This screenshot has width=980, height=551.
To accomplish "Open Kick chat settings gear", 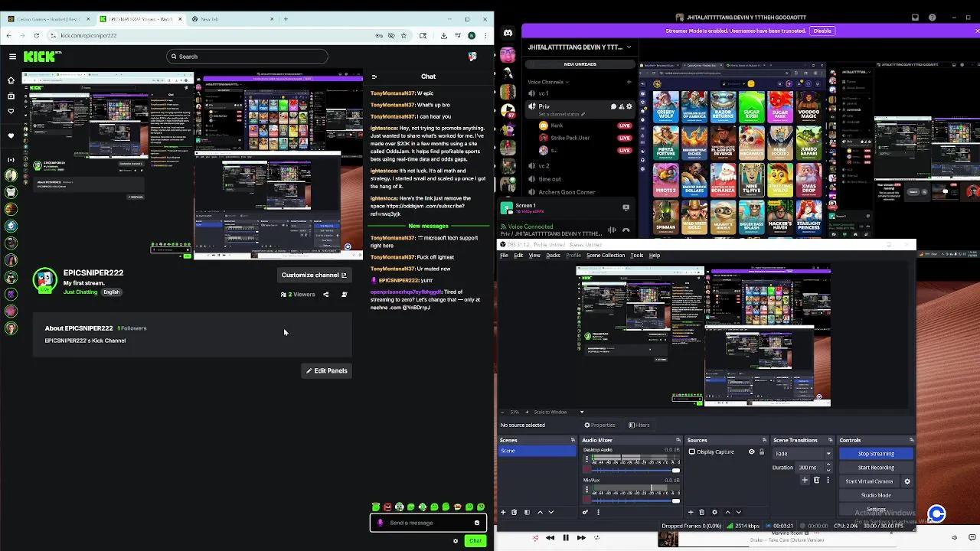I will [x=456, y=541].
